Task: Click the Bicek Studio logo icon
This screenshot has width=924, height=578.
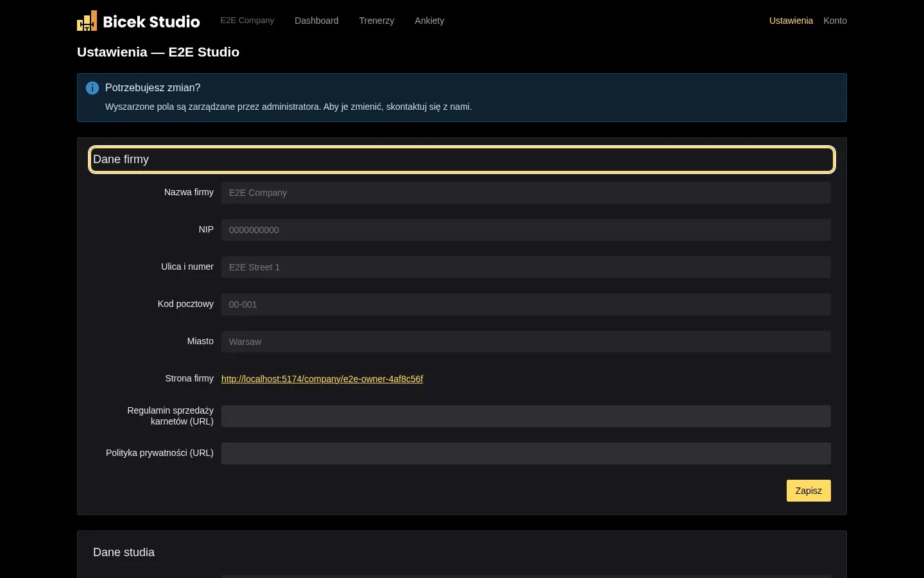Action: click(x=87, y=21)
